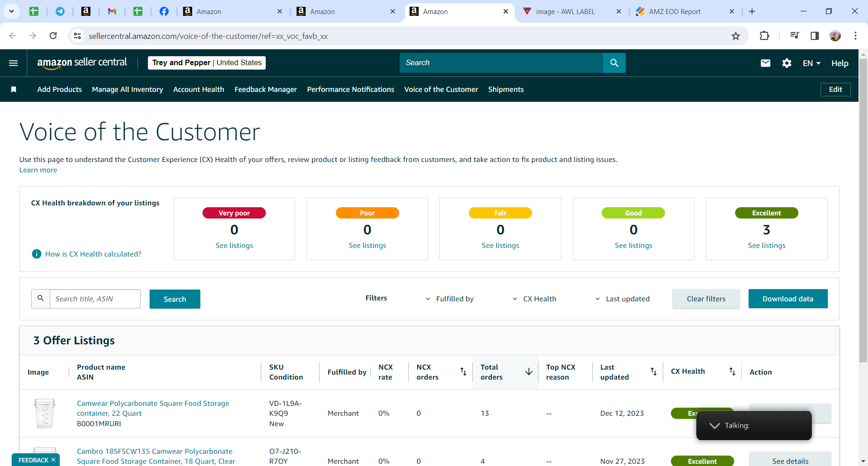Click the Camwear 22 Quart container thumbnail
The width and height of the screenshot is (868, 466).
click(45, 414)
